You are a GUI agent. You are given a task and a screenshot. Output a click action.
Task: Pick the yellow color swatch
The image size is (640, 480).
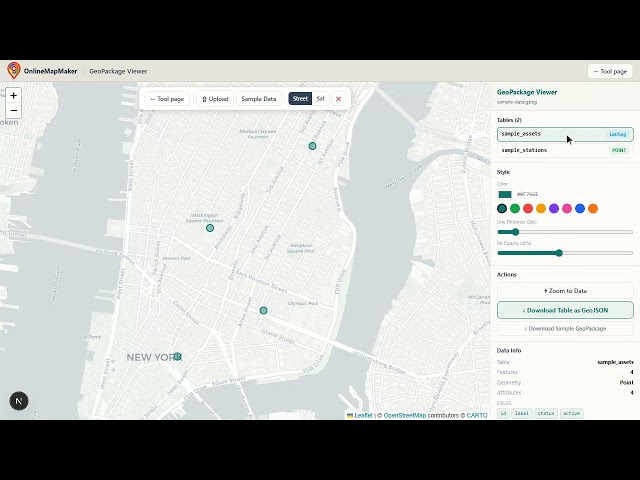pyautogui.click(x=541, y=209)
